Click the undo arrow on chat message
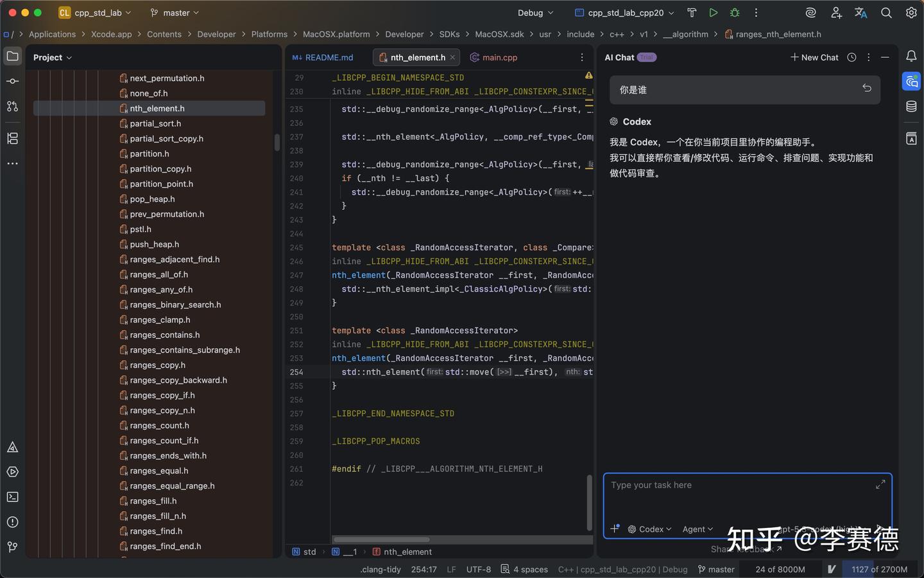 (867, 88)
